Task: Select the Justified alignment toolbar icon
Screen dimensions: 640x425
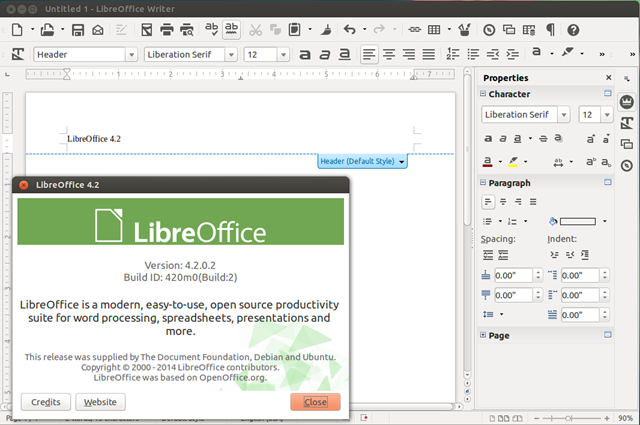Action: click(x=429, y=54)
